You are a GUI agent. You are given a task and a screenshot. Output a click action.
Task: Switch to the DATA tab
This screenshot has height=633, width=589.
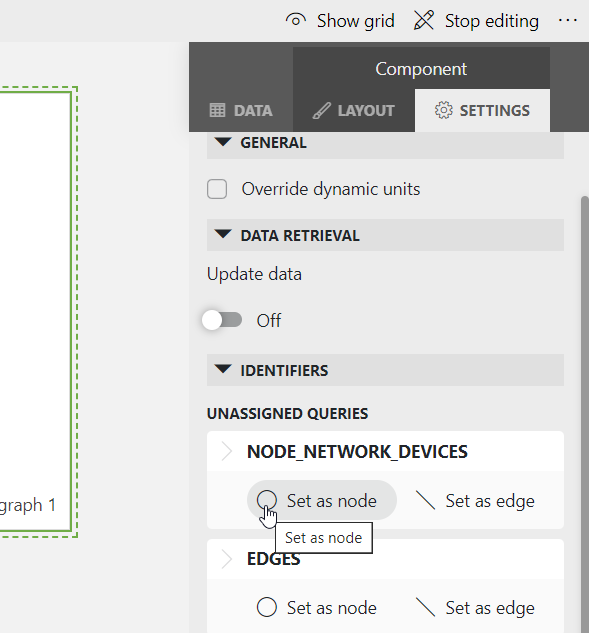point(241,110)
